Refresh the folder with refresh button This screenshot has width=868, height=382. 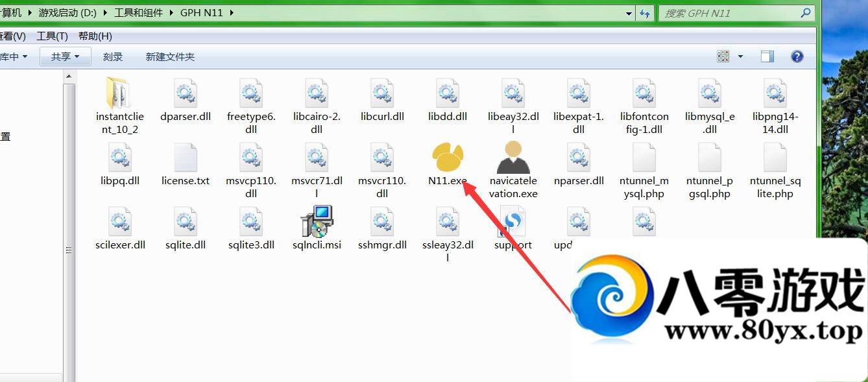pos(645,13)
